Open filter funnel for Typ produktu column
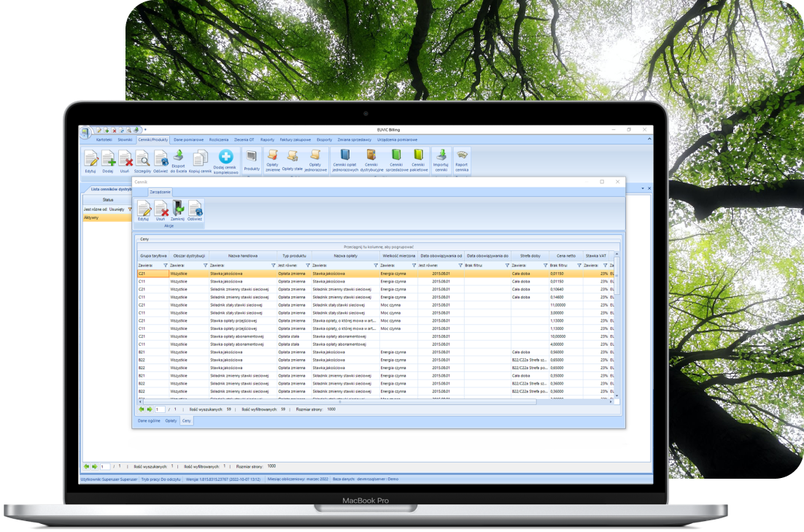This screenshot has height=532, width=804. pyautogui.click(x=308, y=265)
